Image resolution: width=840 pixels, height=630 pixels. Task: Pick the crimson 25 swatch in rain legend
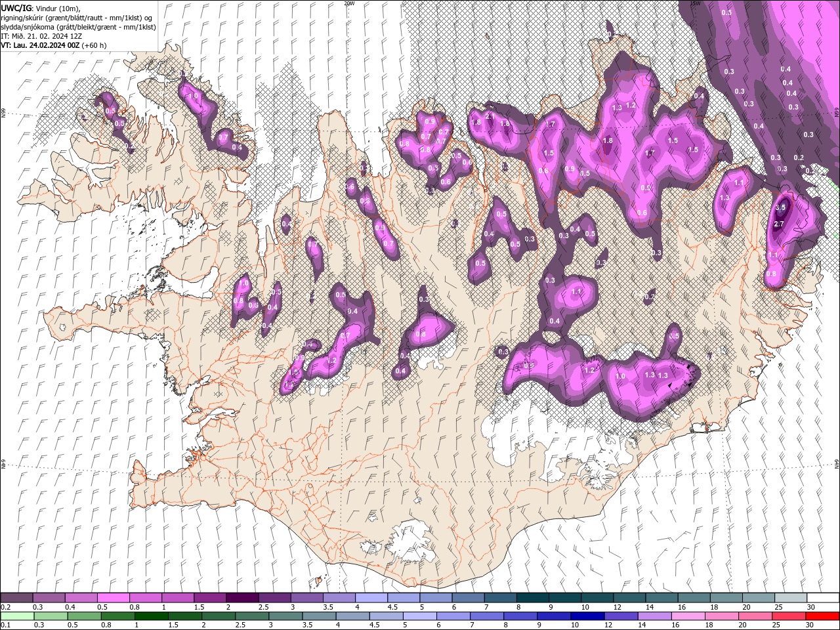789,616
